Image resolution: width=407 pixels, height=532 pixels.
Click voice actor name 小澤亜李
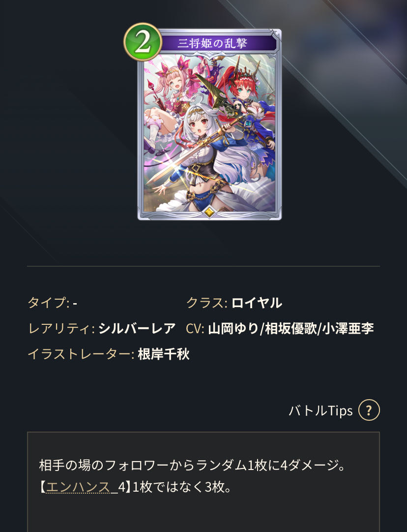click(348, 328)
